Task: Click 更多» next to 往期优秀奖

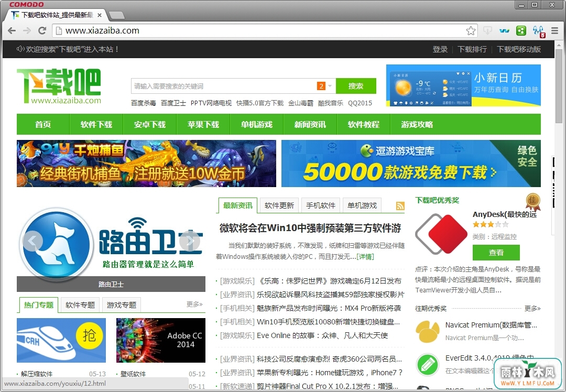Action: tap(532, 309)
